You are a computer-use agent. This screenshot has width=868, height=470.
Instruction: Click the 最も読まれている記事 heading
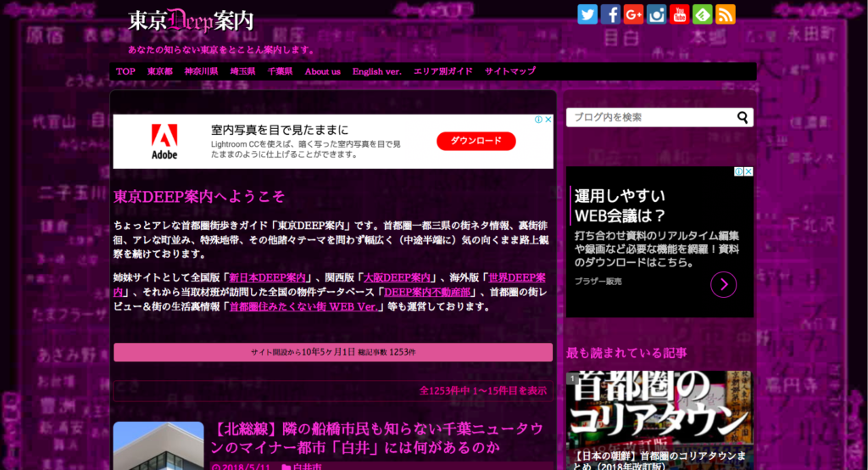pos(626,353)
